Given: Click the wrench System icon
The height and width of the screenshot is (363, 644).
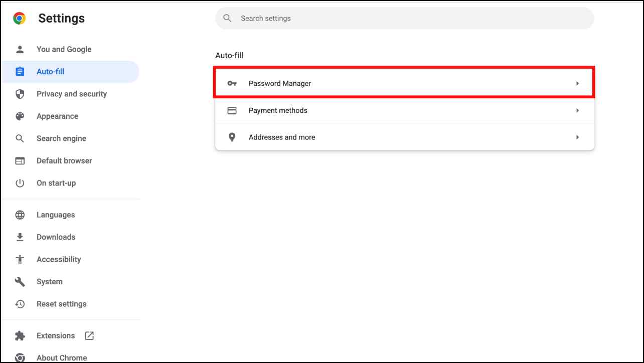Looking at the screenshot, I should tap(20, 282).
